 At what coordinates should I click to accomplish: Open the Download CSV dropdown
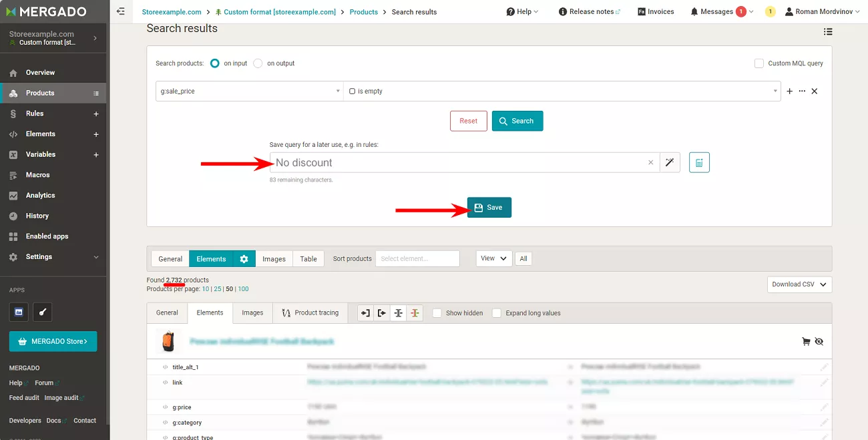pyautogui.click(x=799, y=284)
